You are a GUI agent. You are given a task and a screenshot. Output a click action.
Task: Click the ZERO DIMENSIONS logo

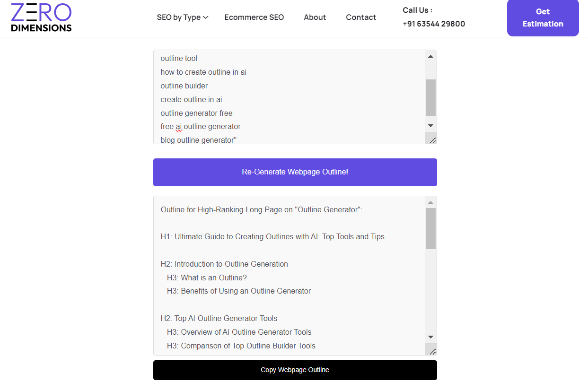coord(41,18)
